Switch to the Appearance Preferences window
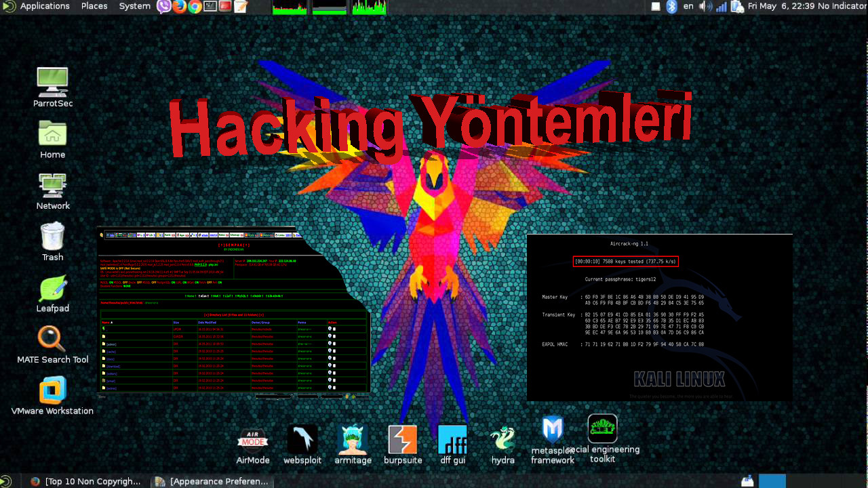The width and height of the screenshot is (868, 488). (x=210, y=481)
